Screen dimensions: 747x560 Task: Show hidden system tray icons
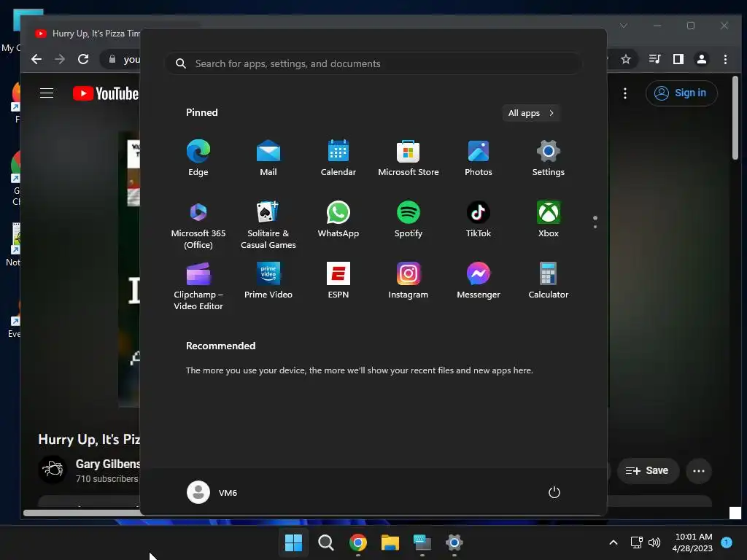tap(614, 542)
